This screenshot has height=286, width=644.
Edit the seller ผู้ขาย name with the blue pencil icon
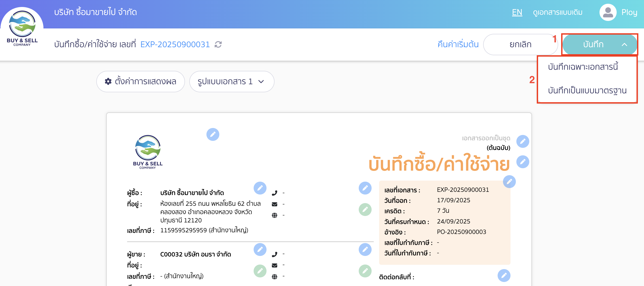(x=260, y=250)
